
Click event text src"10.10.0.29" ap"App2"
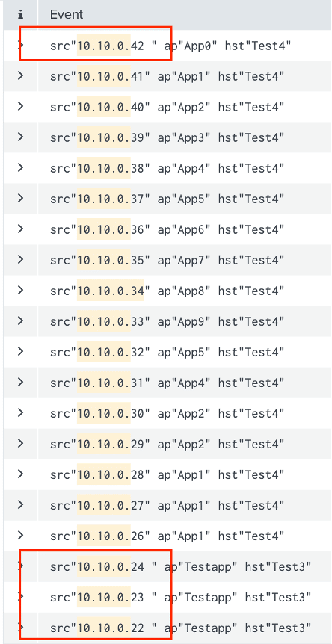point(167,444)
